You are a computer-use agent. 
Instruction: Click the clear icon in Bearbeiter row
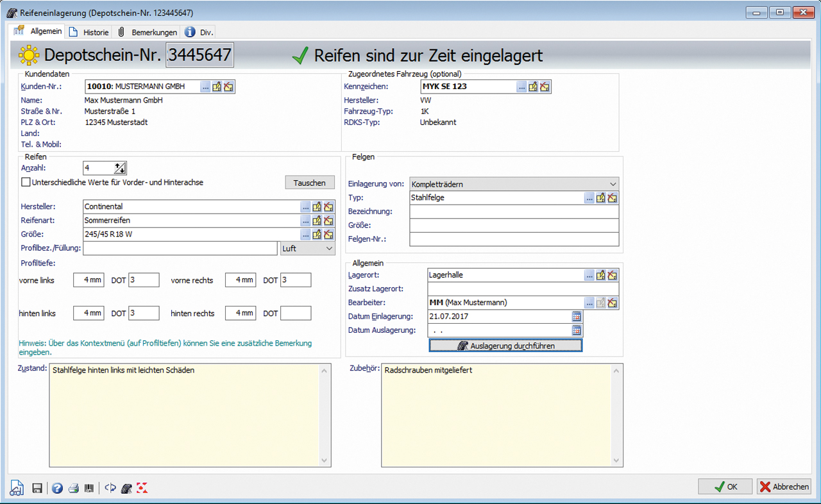pos(613,303)
